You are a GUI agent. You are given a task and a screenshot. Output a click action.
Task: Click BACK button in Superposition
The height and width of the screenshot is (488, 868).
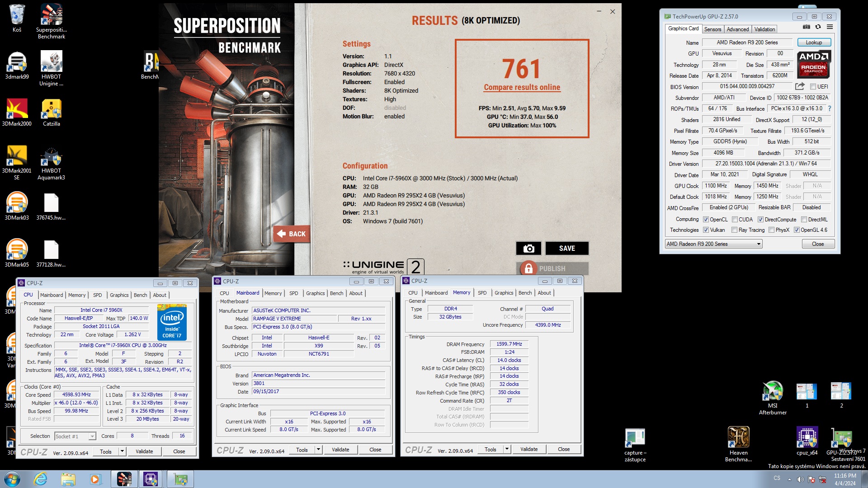(x=292, y=234)
